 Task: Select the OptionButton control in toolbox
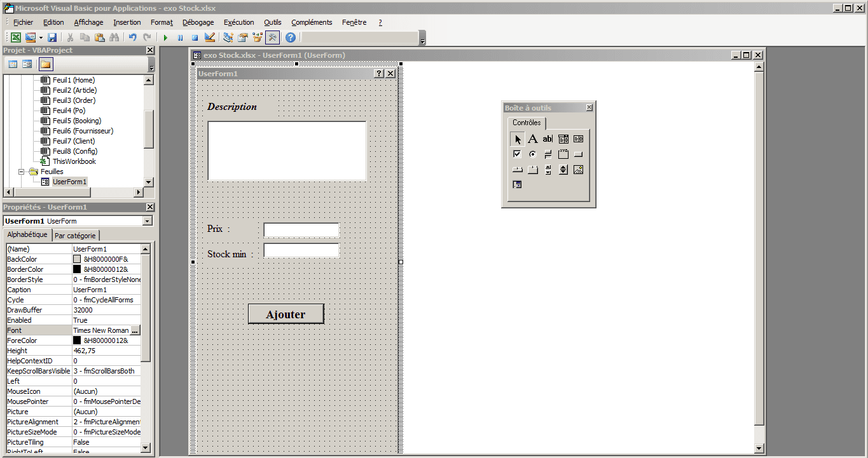(533, 154)
